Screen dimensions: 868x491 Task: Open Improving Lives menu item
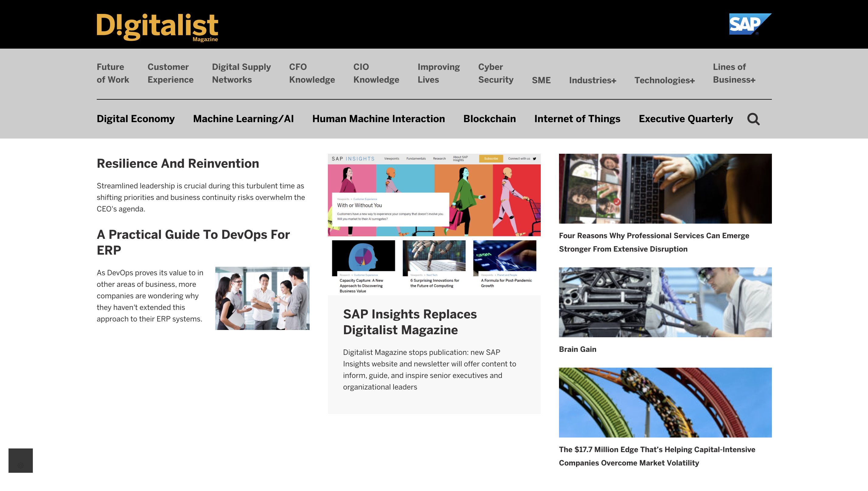[438, 73]
